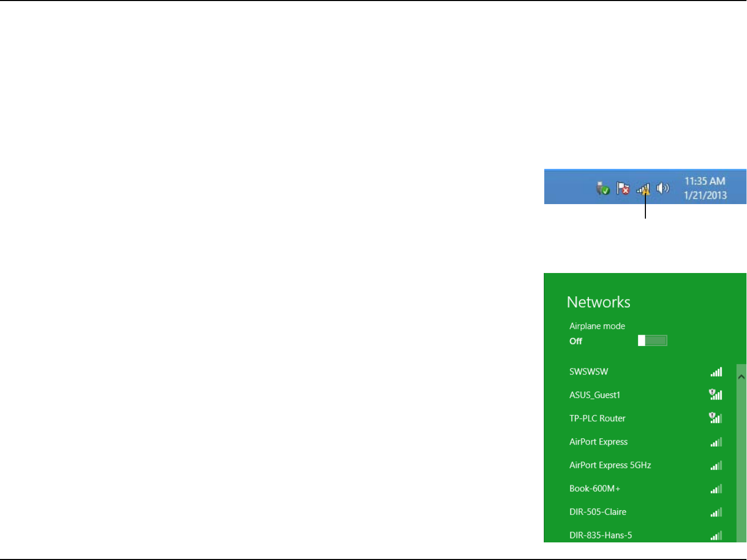Open the Action Center flag icon
Screen dimensions: 747x560
click(623, 188)
